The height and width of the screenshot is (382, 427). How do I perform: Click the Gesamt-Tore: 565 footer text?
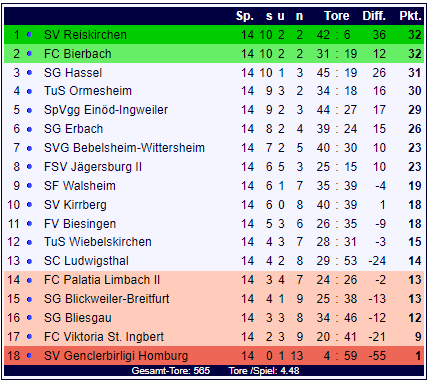pos(171,371)
